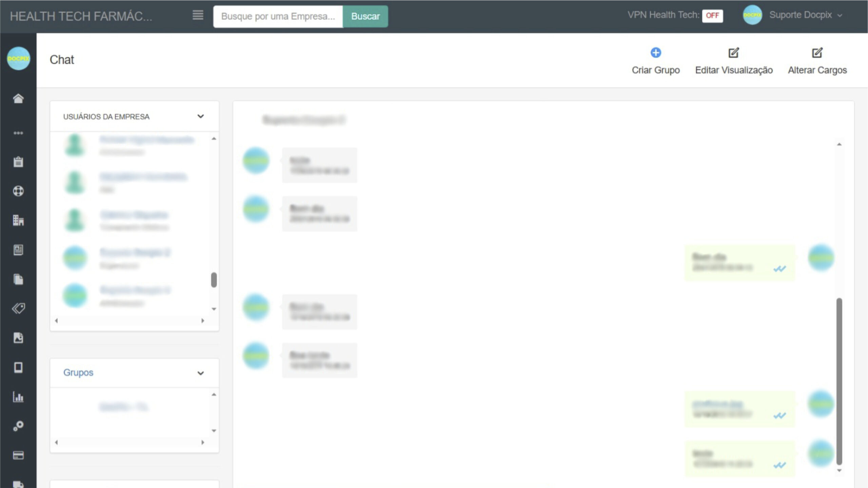Viewport: 868px width, 488px height.
Task: Click the users list vertical scrollbar thumb
Action: [x=214, y=280]
